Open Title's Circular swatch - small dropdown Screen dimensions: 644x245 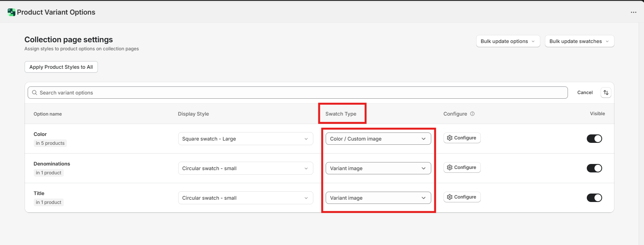coord(245,198)
